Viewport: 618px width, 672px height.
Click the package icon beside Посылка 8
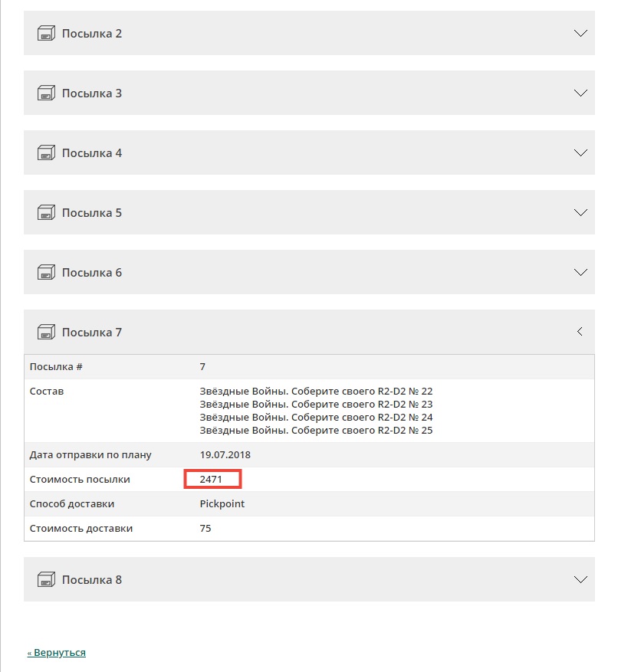coord(47,579)
